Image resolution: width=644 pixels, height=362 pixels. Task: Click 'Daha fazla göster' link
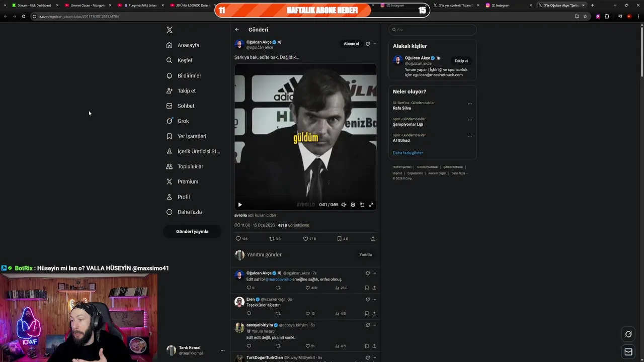click(408, 153)
